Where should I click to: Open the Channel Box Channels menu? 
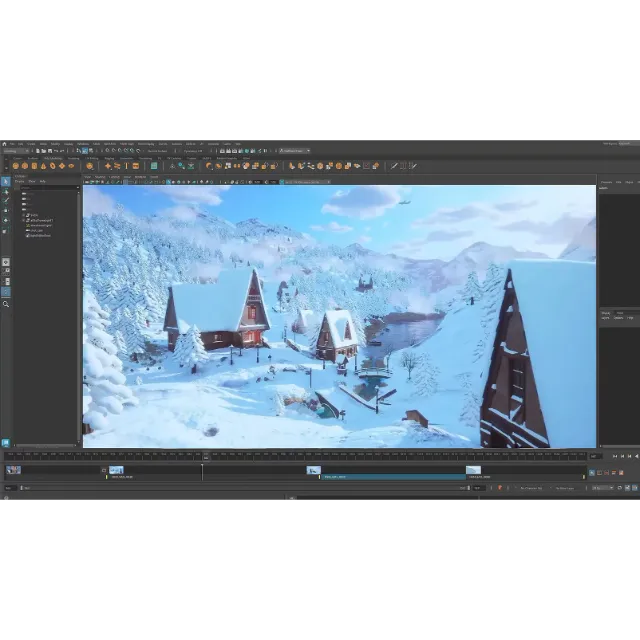point(607,182)
